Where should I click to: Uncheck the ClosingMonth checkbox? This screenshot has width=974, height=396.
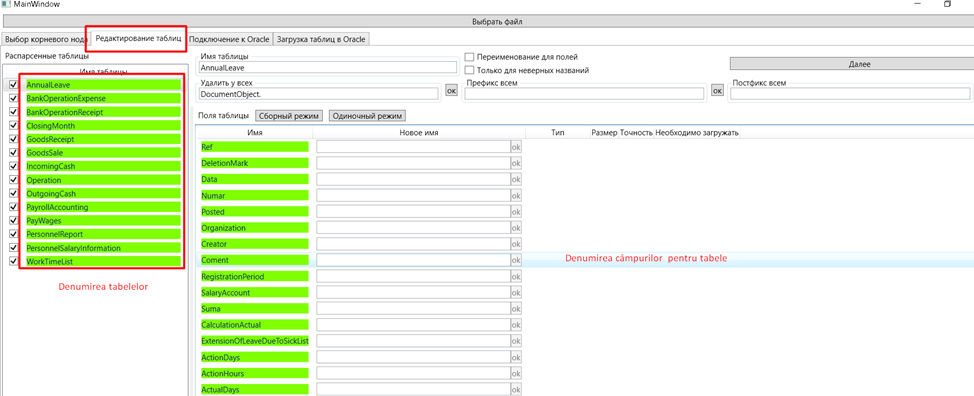(14, 125)
